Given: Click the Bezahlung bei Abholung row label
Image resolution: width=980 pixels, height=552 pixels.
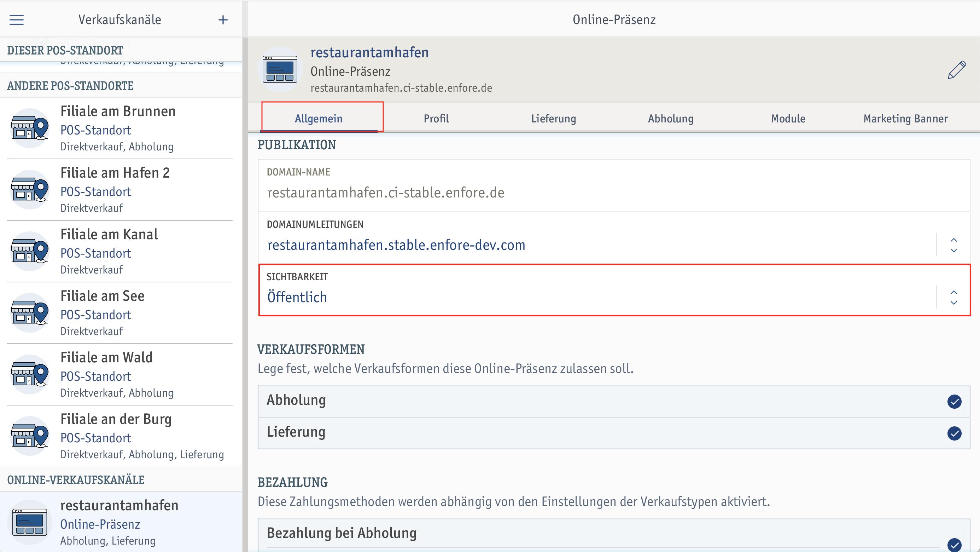Looking at the screenshot, I should pos(342,533).
